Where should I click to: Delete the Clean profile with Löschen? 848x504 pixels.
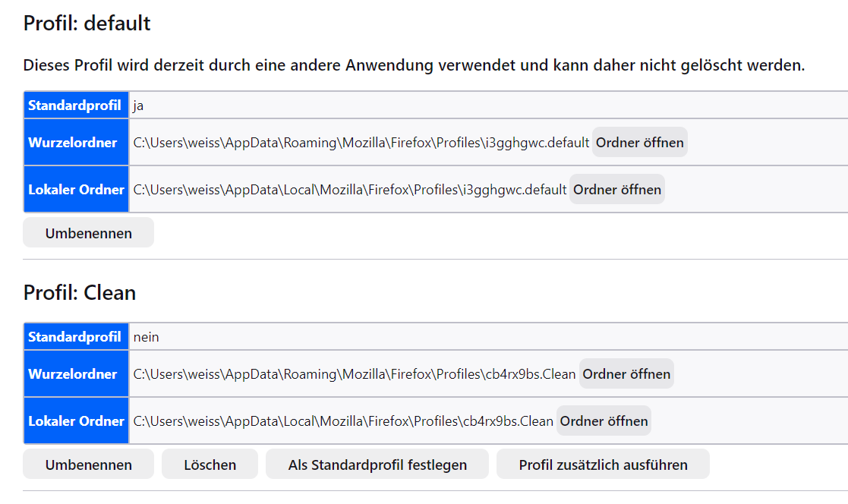click(210, 465)
